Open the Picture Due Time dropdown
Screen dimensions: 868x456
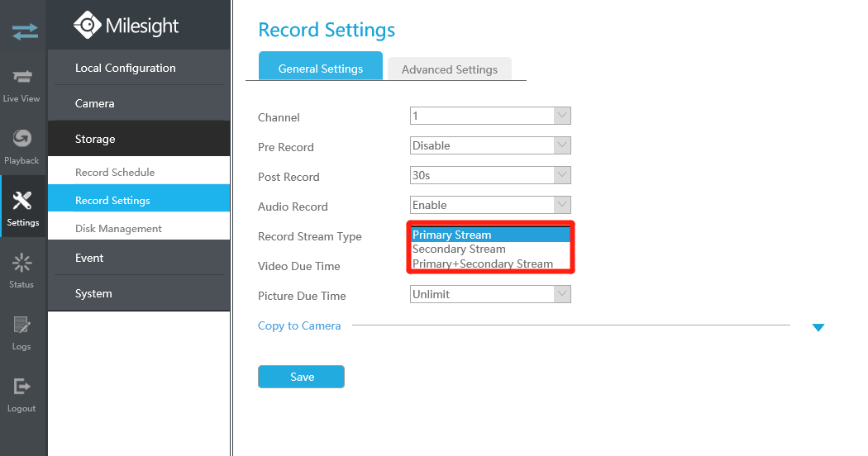(490, 294)
